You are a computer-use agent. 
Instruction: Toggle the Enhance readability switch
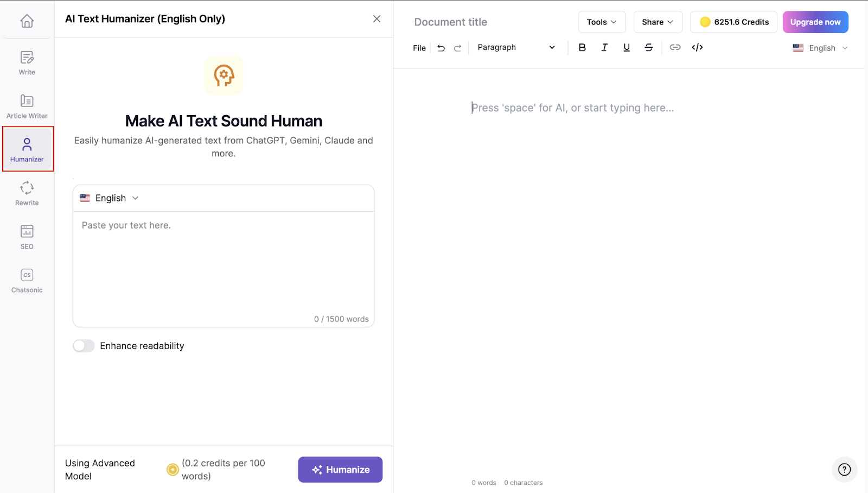click(x=84, y=346)
